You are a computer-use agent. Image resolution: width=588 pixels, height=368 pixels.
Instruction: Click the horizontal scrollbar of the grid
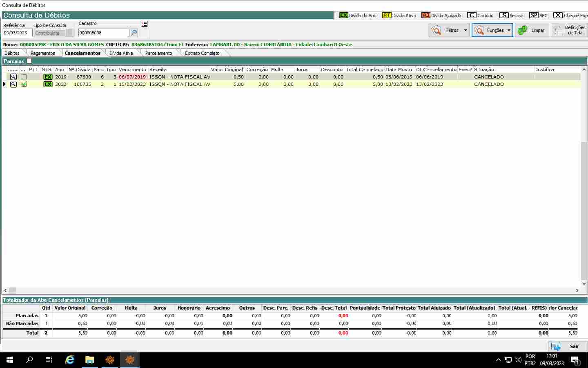pos(286,290)
